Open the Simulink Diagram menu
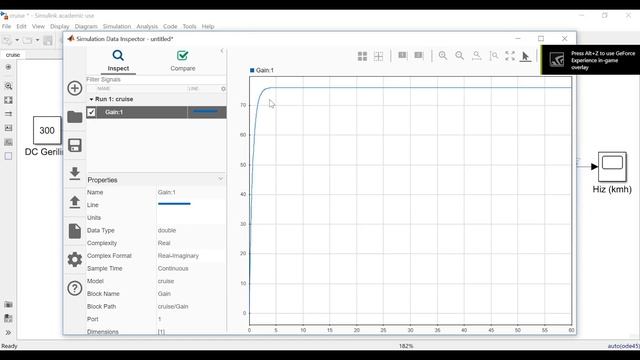This screenshot has height=360, width=640. [86, 26]
